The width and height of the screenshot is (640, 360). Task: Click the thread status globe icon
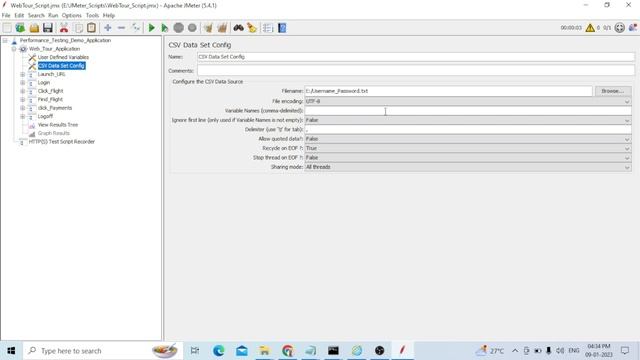click(x=620, y=28)
